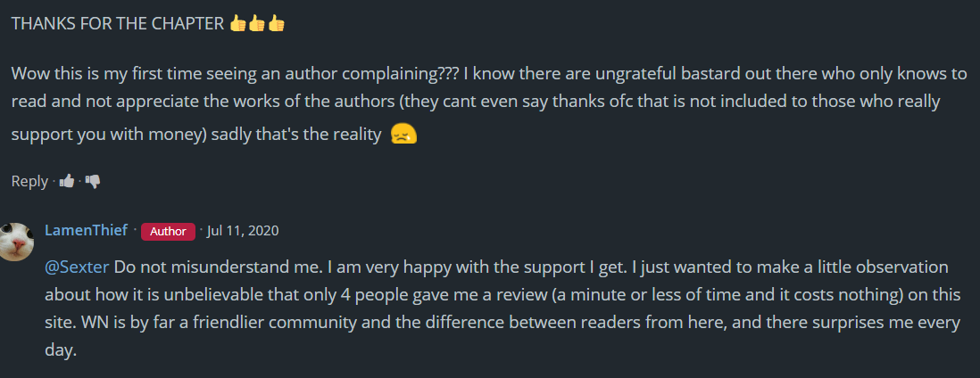980x378 pixels.
Task: Click the "THANKS FOR THE CHAPTER" text
Action: 117,24
